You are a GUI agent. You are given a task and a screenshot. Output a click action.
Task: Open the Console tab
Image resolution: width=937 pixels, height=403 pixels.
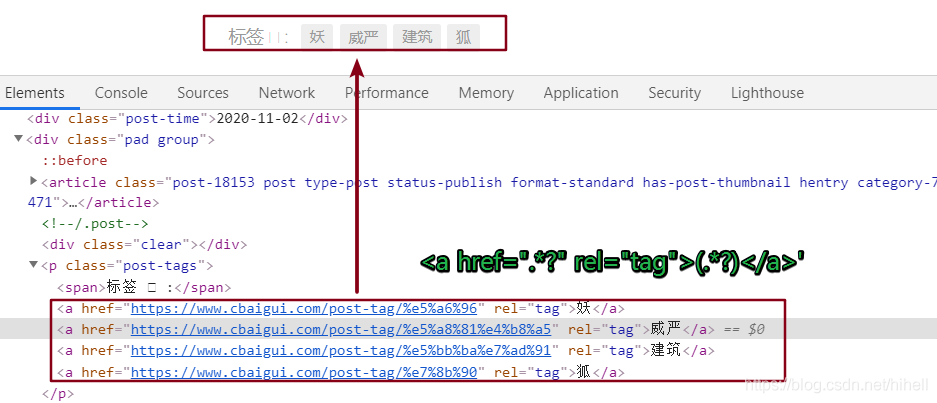click(x=121, y=93)
